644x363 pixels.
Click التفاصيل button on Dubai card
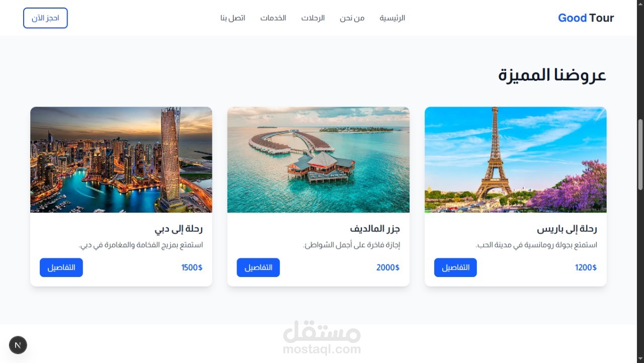pyautogui.click(x=61, y=267)
